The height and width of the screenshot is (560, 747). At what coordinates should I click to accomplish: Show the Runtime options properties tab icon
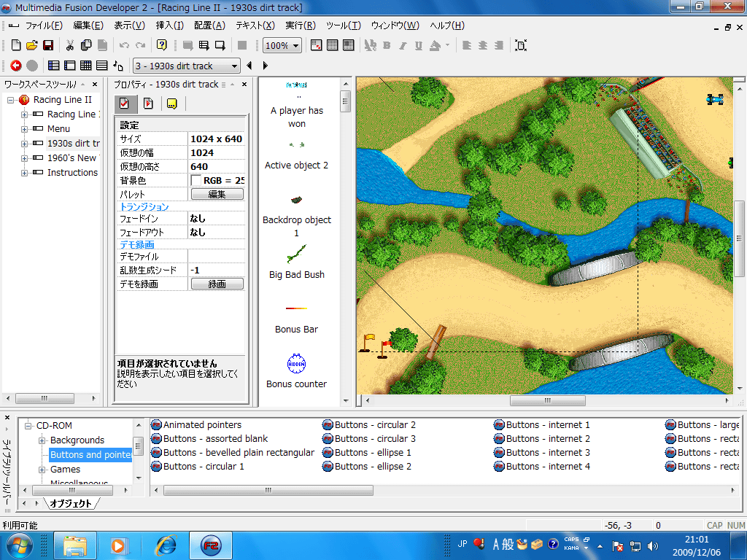click(148, 104)
